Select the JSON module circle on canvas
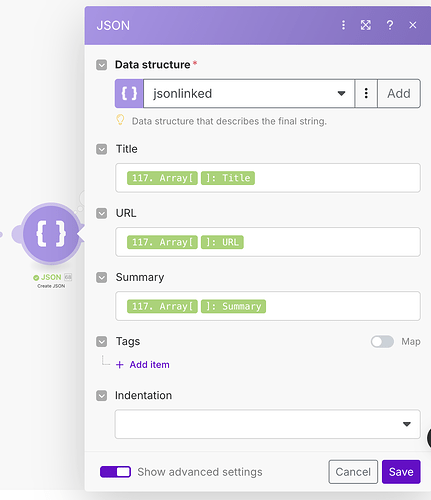Screen dimensions: 431x500 coord(51,234)
